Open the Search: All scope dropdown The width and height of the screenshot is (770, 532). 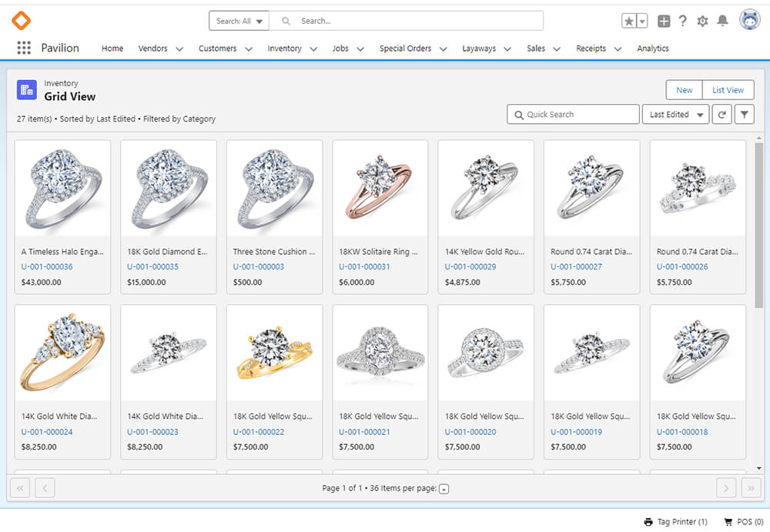(239, 21)
